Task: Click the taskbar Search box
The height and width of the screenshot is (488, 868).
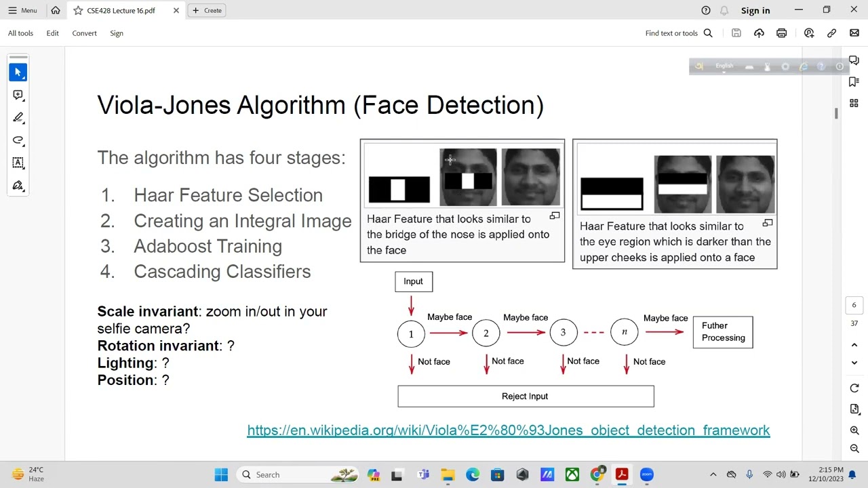Action: (x=298, y=474)
